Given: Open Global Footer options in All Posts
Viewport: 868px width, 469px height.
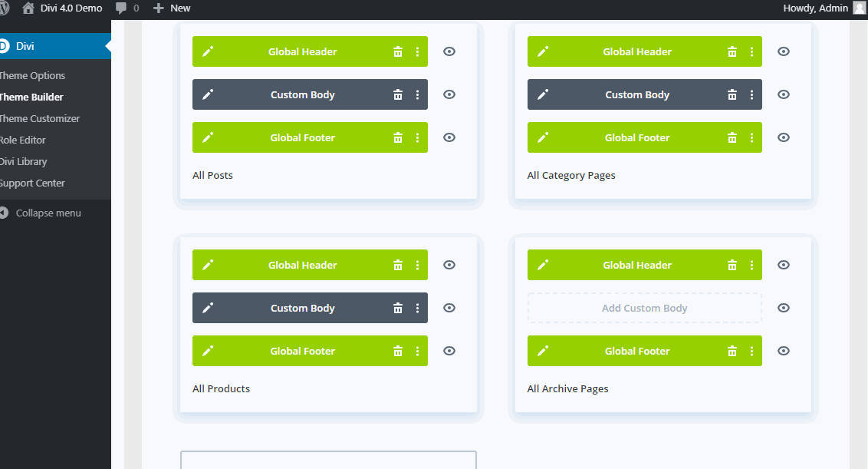Looking at the screenshot, I should [x=417, y=137].
